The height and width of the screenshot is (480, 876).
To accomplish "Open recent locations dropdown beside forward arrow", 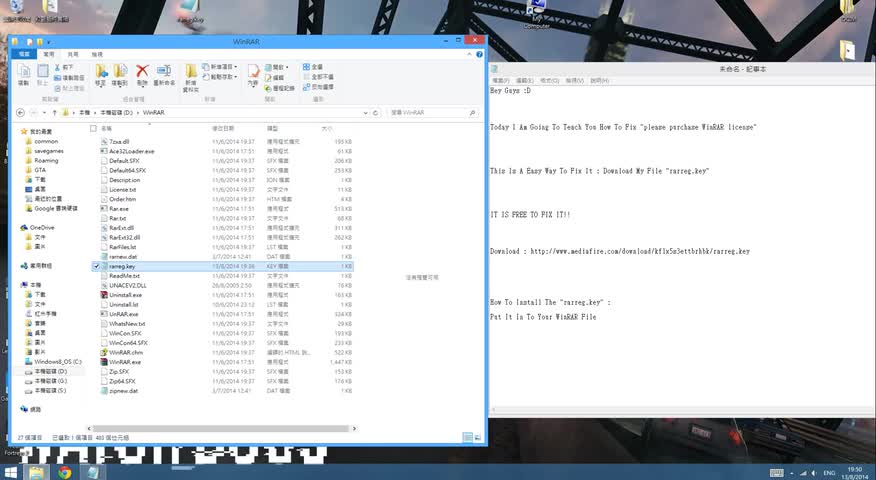I will [44, 112].
